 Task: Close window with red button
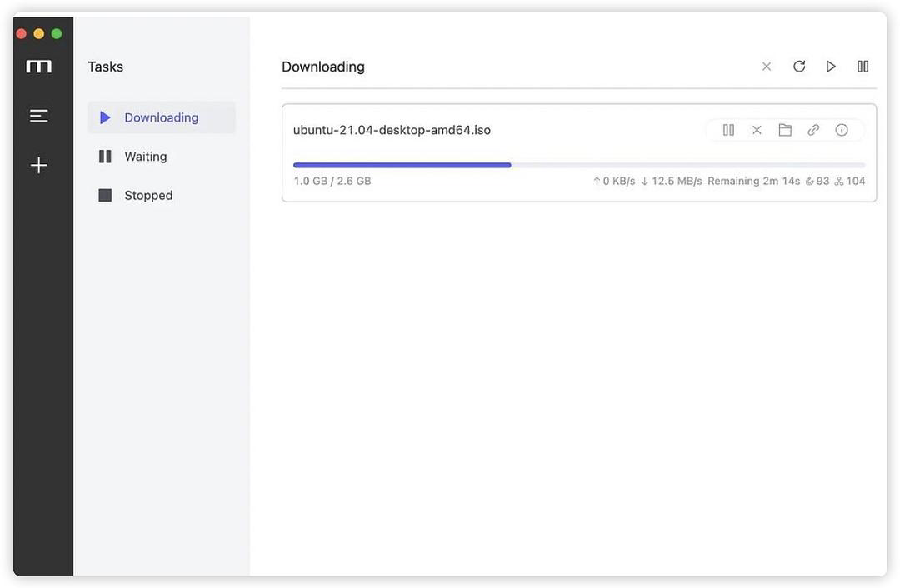coord(21,33)
